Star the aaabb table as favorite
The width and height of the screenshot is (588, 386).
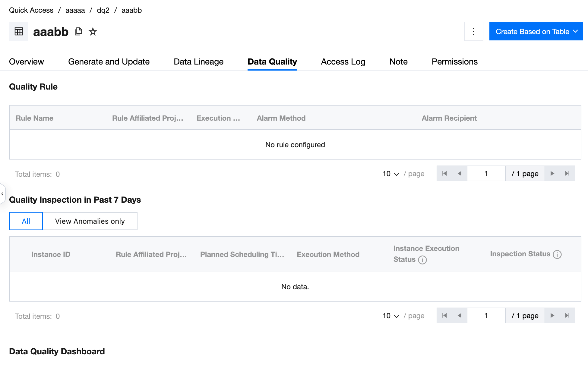tap(93, 31)
